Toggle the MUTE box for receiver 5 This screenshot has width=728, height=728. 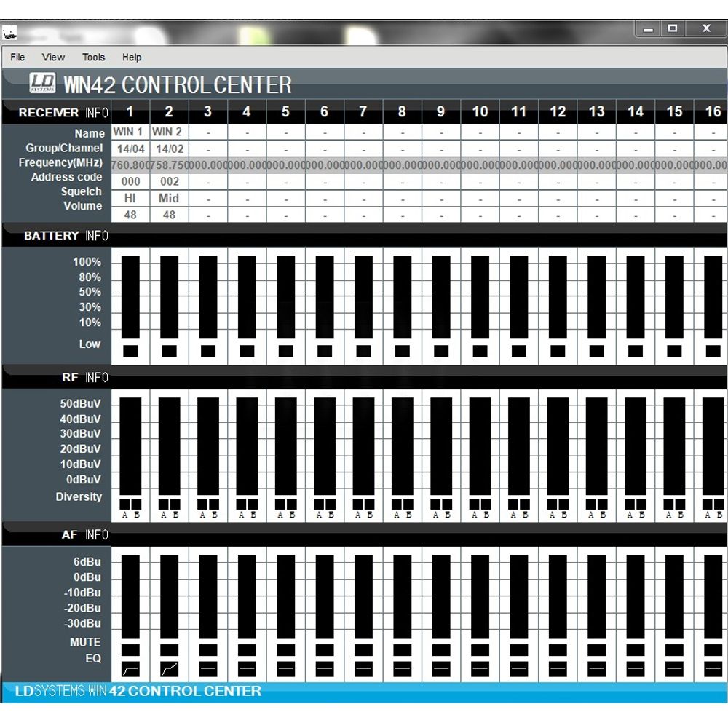(x=285, y=649)
